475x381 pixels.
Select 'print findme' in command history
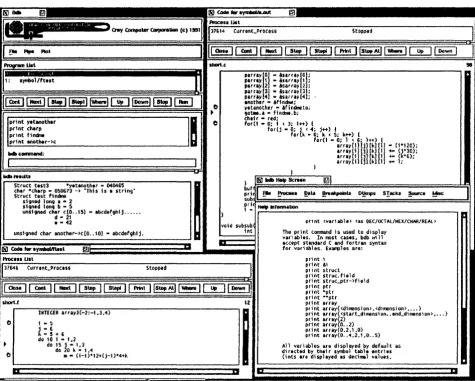[x=27, y=135]
